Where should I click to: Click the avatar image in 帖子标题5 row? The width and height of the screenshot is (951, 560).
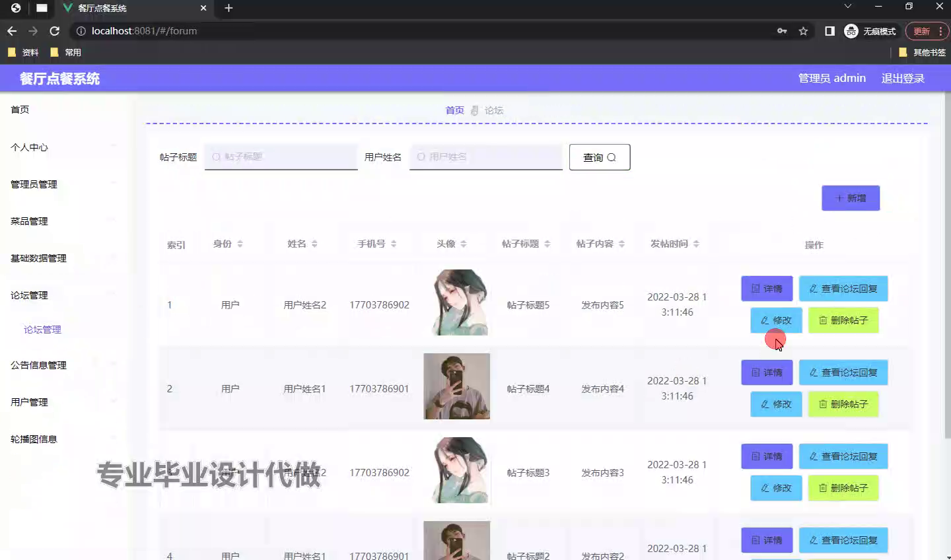click(x=457, y=302)
